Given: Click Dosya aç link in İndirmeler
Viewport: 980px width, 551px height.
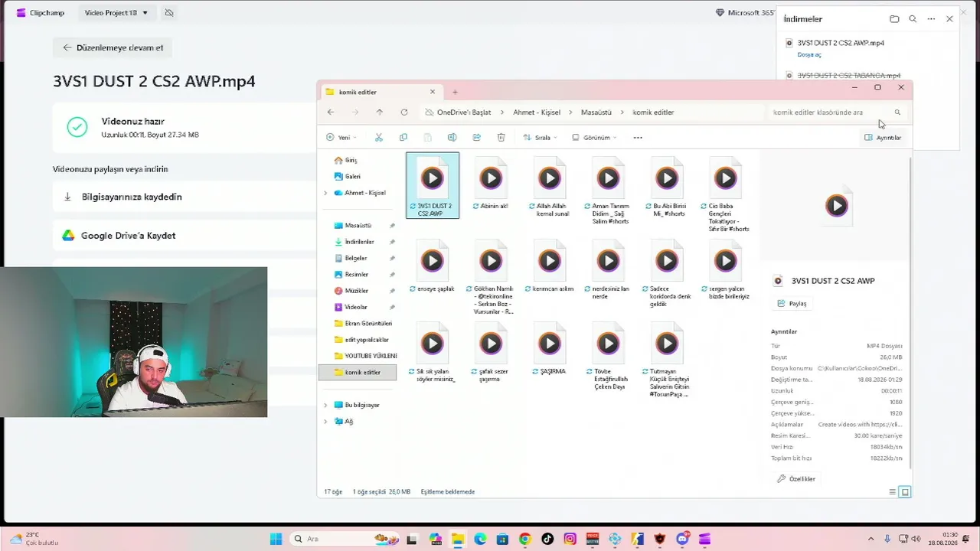Looking at the screenshot, I should [x=809, y=55].
